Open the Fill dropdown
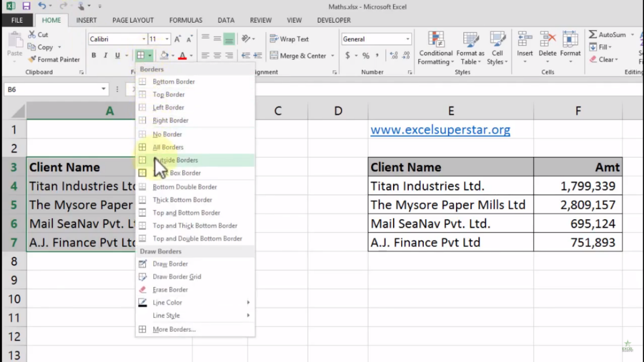The image size is (644, 362). tap(601, 47)
